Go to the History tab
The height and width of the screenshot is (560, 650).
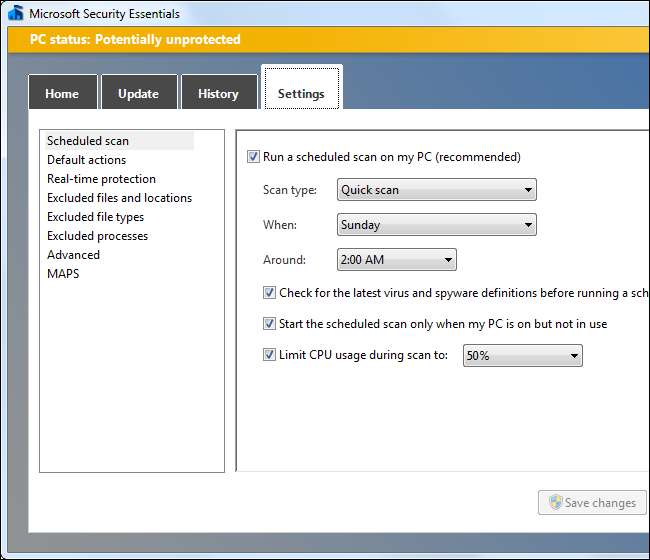(x=218, y=93)
